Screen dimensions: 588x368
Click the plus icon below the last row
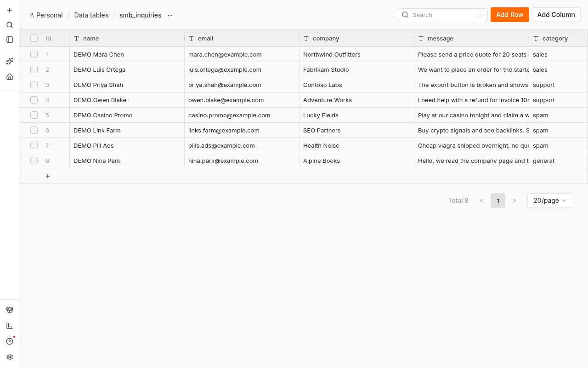(x=48, y=176)
